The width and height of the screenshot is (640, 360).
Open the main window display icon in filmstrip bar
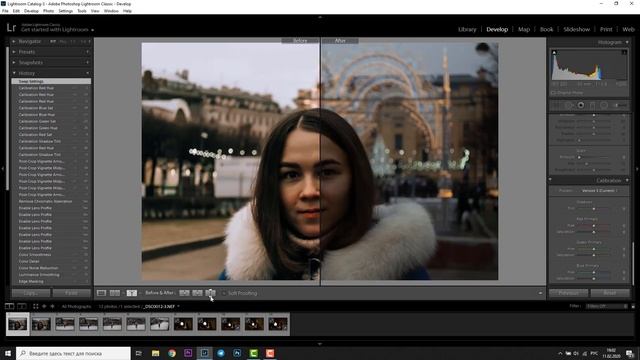point(9,306)
